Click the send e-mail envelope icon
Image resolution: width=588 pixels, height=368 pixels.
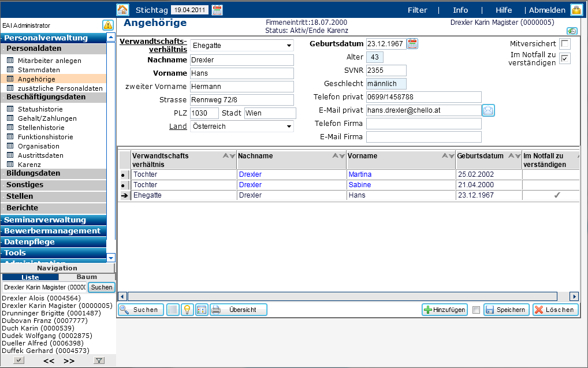[x=488, y=110]
